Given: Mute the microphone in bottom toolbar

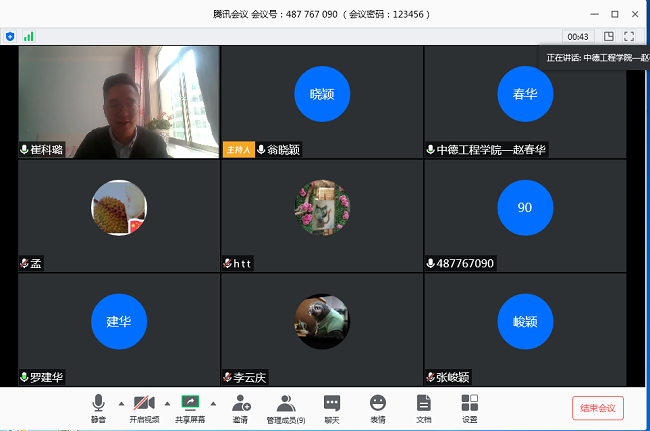Looking at the screenshot, I should pyautogui.click(x=98, y=406).
